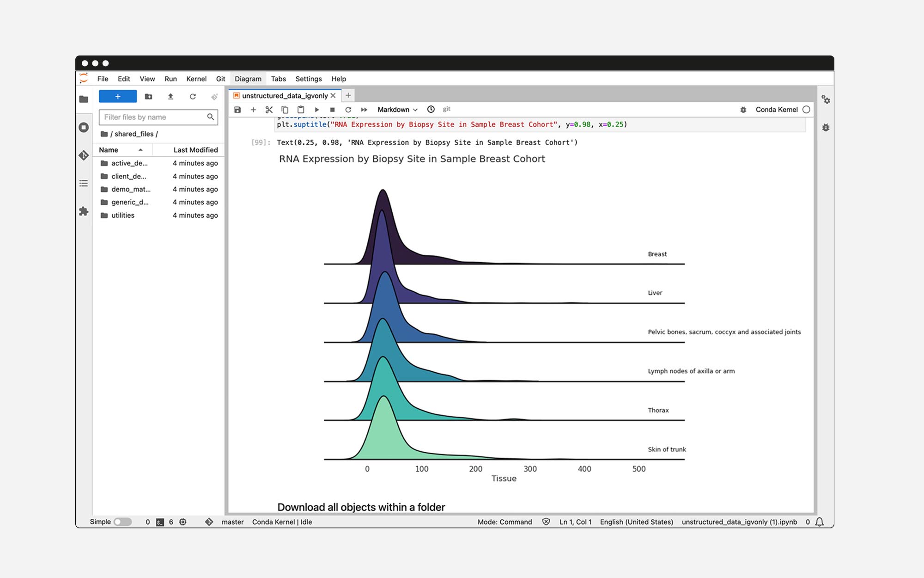
Task: Click the terminal count icon in status bar
Action: [160, 522]
